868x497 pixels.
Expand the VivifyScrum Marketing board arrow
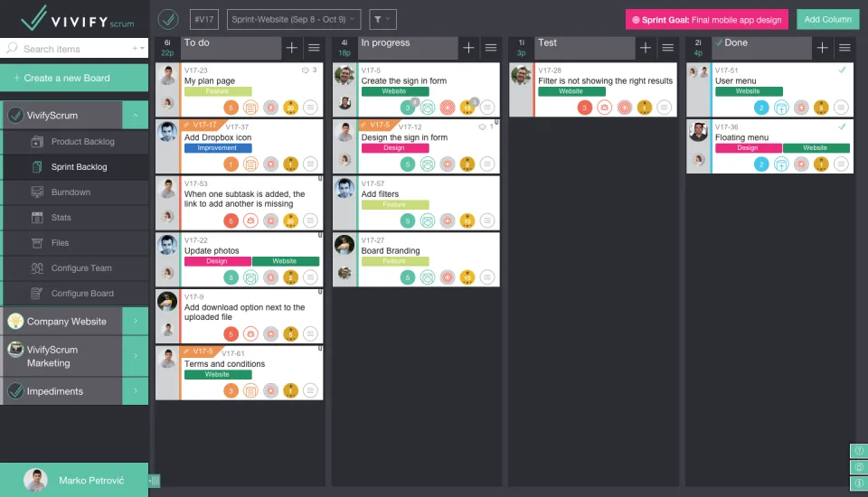(x=135, y=356)
